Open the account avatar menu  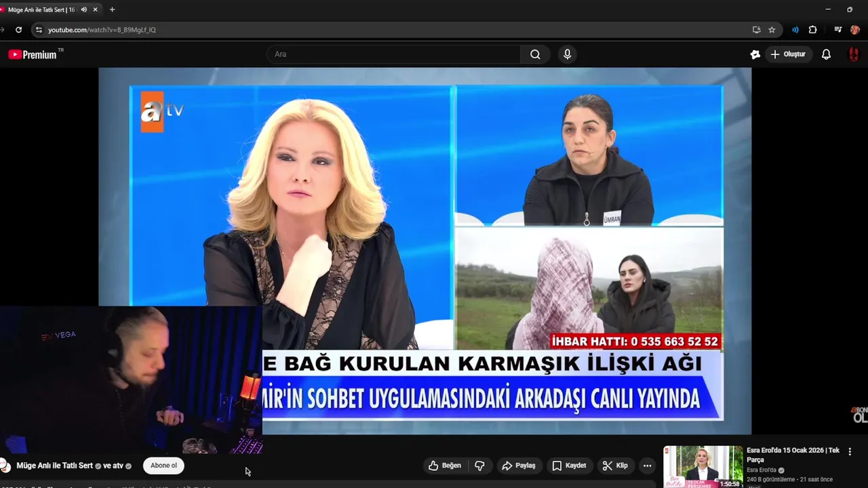[x=854, y=54]
